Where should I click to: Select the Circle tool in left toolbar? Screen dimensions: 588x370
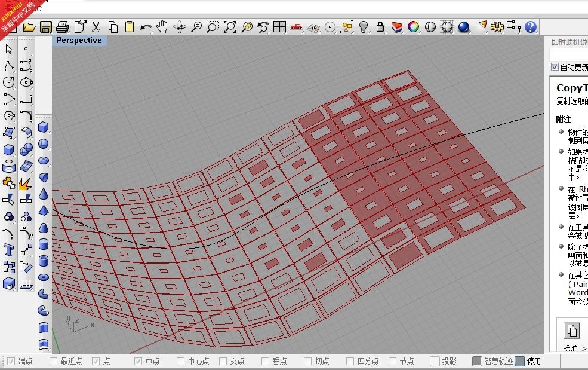pyautogui.click(x=9, y=82)
